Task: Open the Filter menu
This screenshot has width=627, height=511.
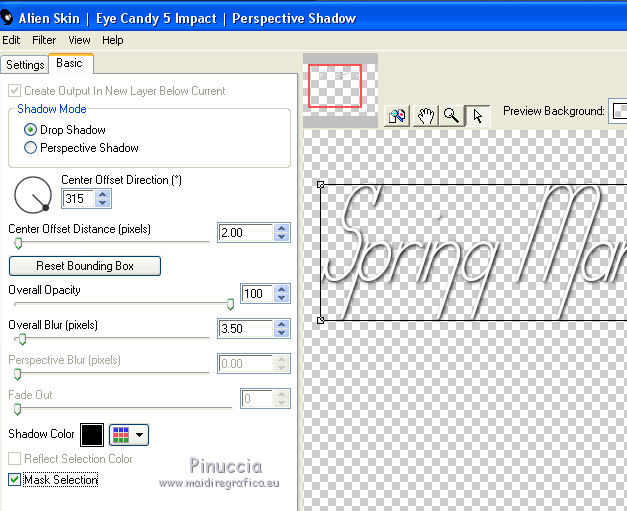Action: tap(44, 40)
